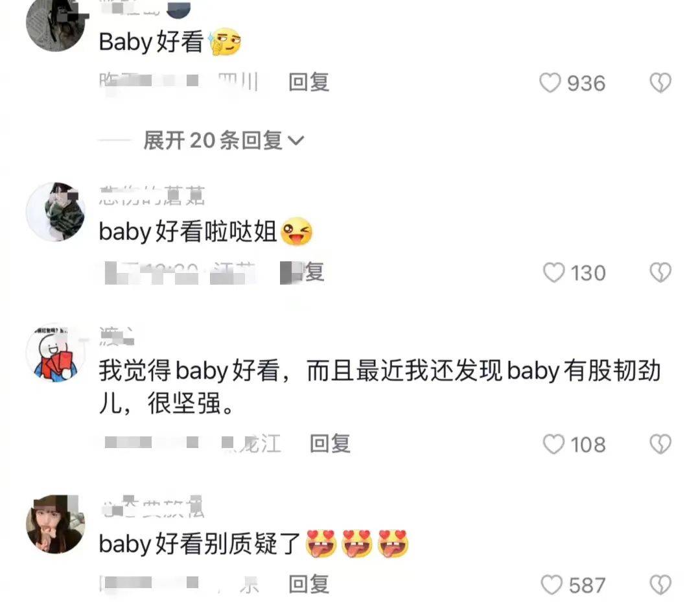This screenshot has height=616, width=700.
Task: Open the girl avatar beside 'baby好看别质疑了'
Action: pyautogui.click(x=55, y=524)
